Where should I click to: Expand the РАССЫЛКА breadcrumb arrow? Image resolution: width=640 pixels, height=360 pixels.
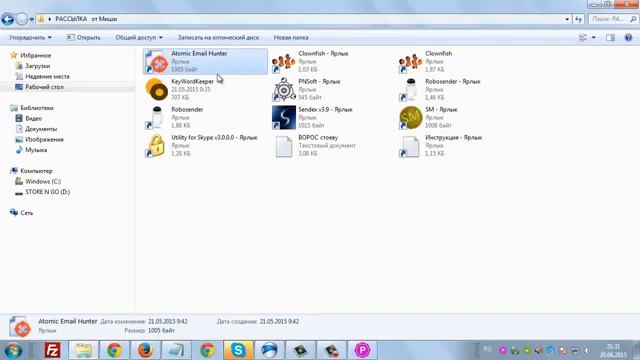click(x=50, y=19)
